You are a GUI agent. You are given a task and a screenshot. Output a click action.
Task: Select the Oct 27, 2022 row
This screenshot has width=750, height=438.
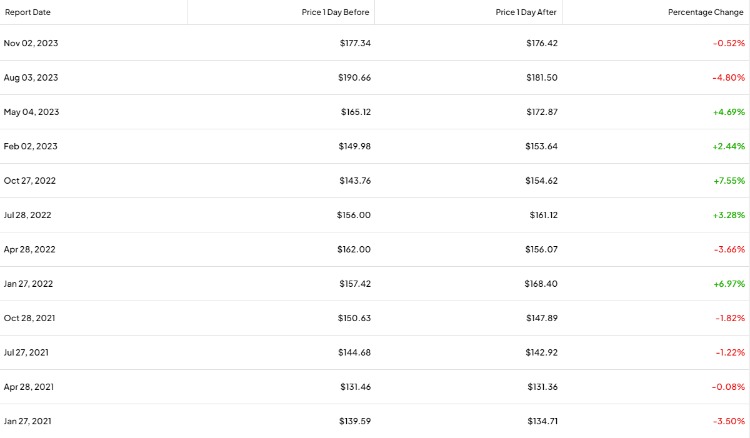click(x=375, y=181)
